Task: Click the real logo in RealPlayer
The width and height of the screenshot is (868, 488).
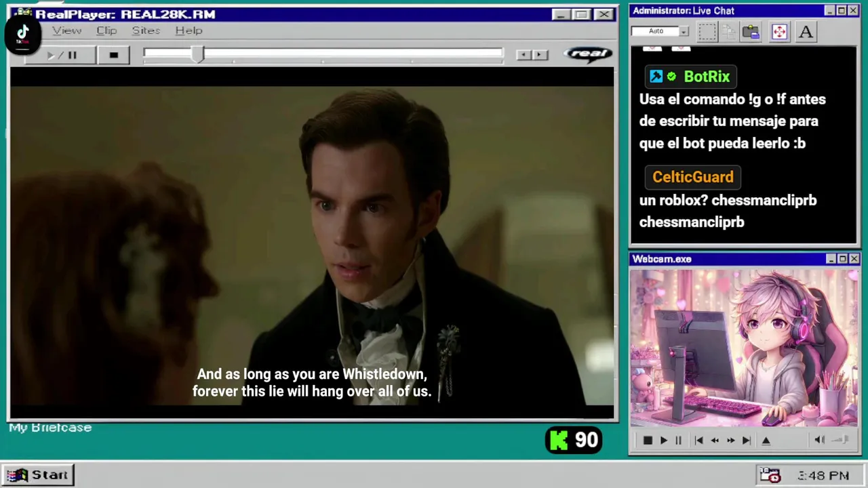Action: pyautogui.click(x=588, y=54)
